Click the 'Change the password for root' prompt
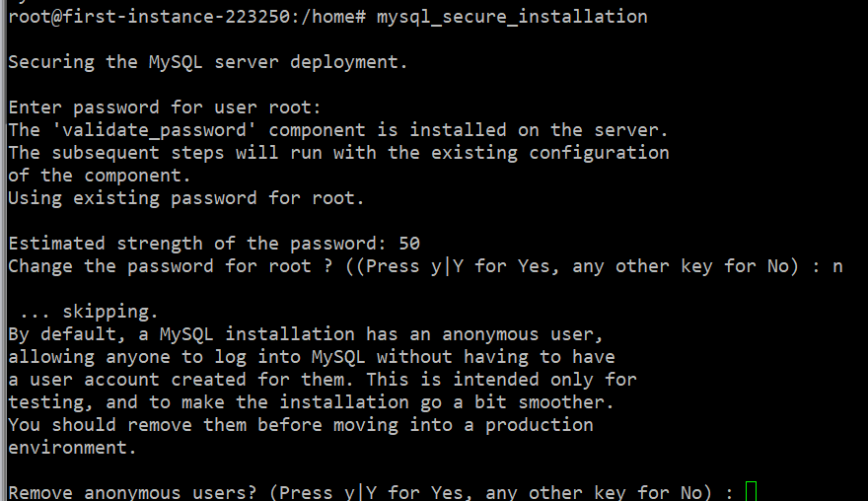 pyautogui.click(x=170, y=266)
